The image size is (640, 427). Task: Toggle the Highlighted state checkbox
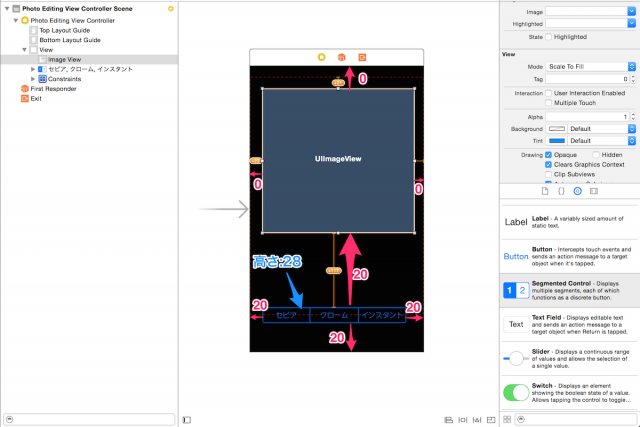click(x=549, y=37)
